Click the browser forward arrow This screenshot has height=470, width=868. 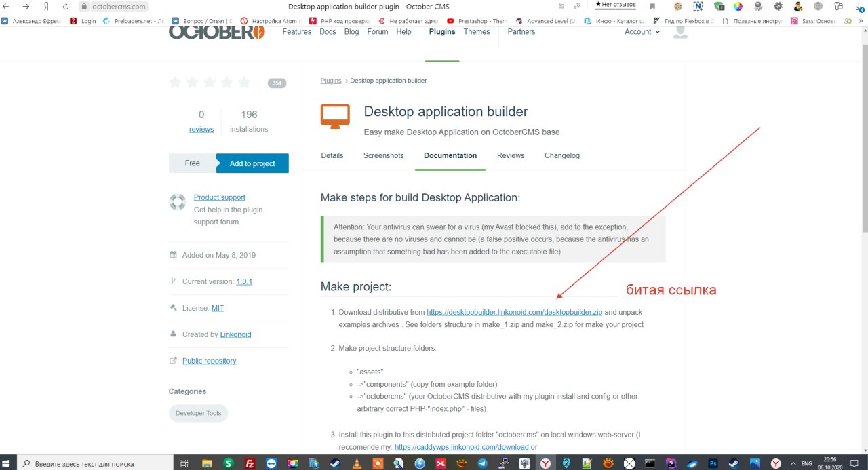26,6
